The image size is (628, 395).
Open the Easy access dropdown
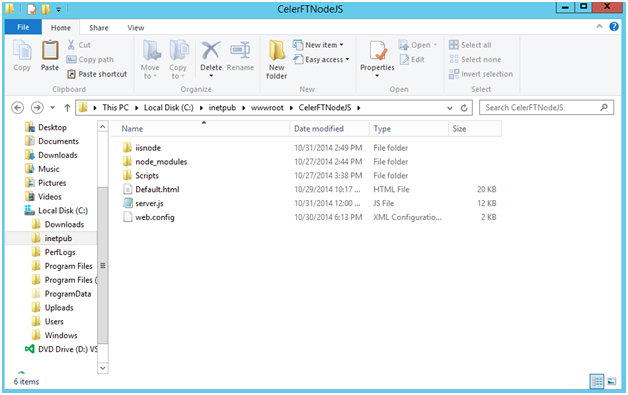[321, 59]
